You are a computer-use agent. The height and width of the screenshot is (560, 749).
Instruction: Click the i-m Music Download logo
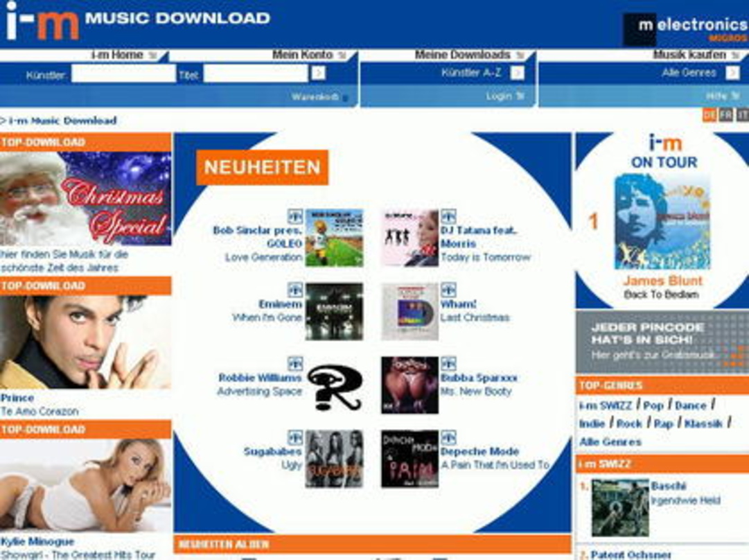138,21
